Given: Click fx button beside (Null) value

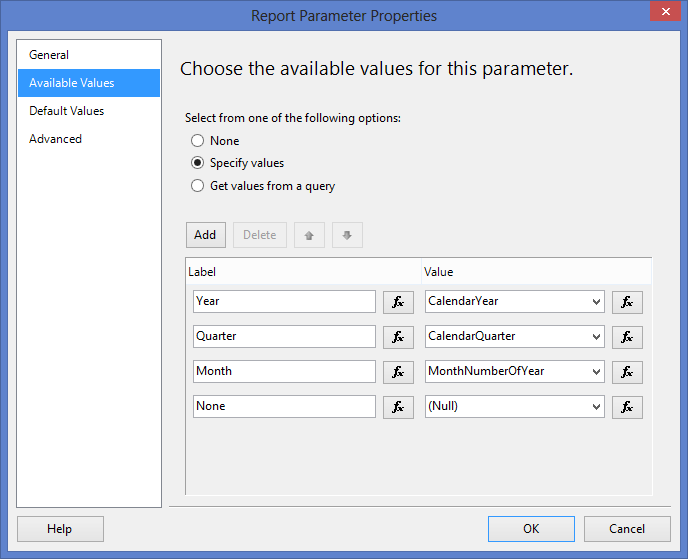Looking at the screenshot, I should pyautogui.click(x=627, y=407).
